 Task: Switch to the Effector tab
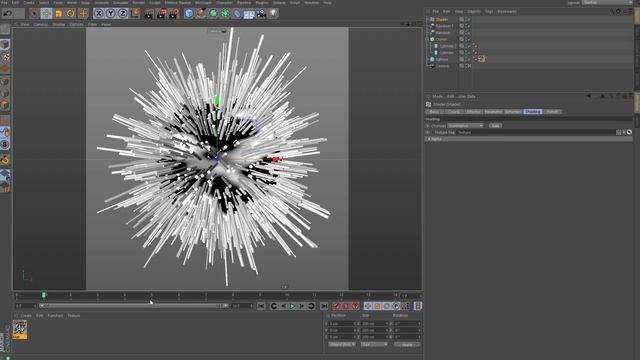pos(473,111)
